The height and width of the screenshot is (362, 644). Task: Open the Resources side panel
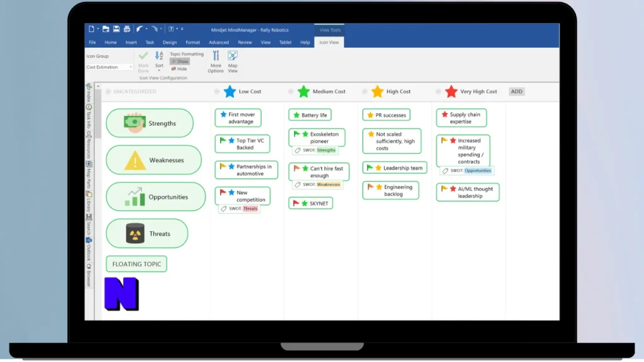coord(89,145)
